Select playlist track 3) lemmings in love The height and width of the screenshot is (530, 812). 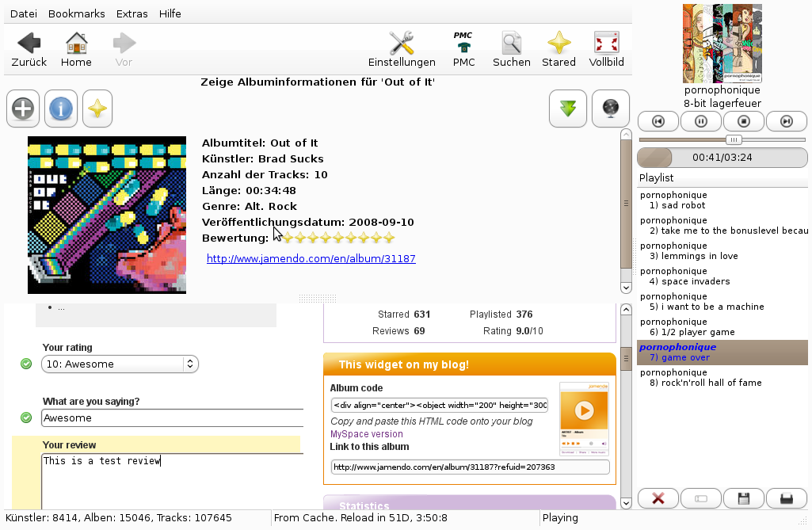(722, 251)
